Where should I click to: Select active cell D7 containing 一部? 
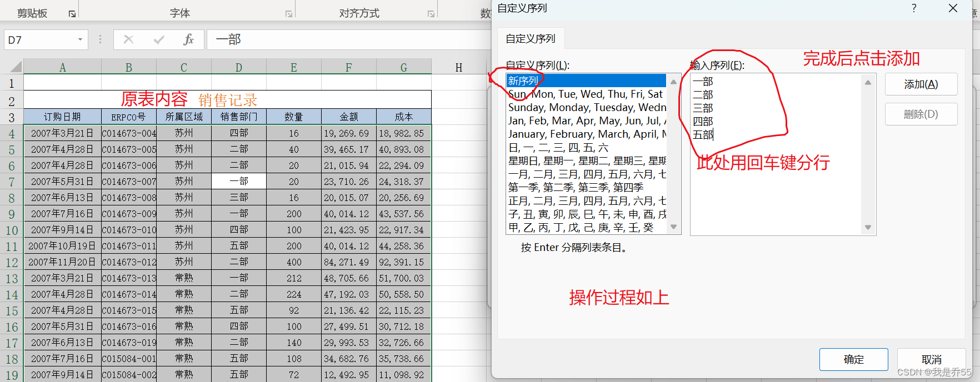click(239, 181)
